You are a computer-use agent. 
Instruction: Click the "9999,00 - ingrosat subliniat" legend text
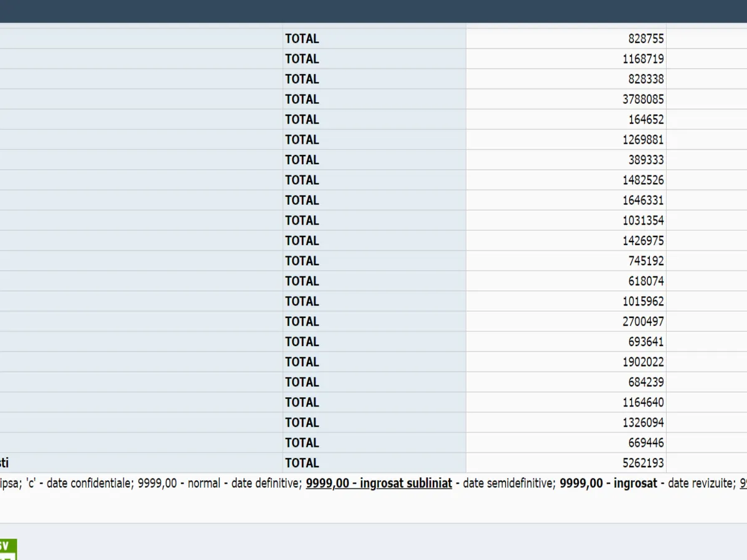pos(378,483)
